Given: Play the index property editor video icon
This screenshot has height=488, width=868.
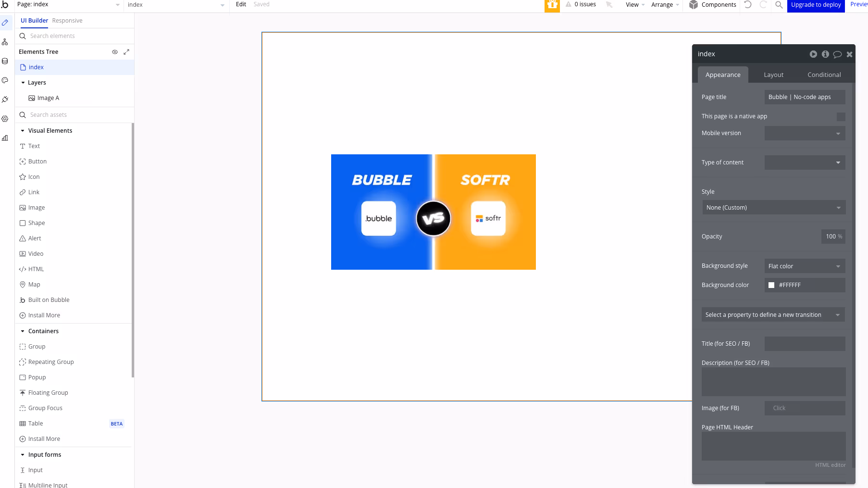Looking at the screenshot, I should coord(813,54).
